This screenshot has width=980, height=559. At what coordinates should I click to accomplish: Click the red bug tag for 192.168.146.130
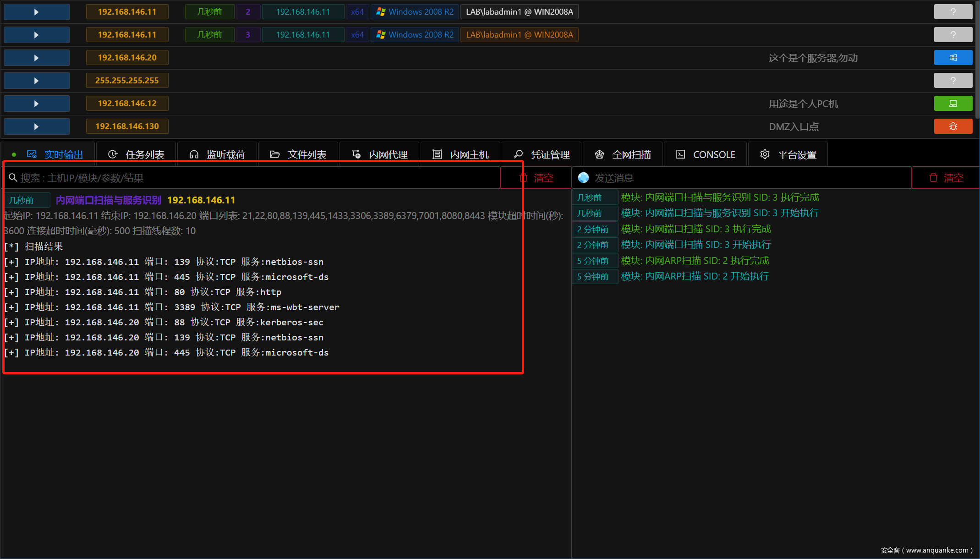(x=953, y=126)
